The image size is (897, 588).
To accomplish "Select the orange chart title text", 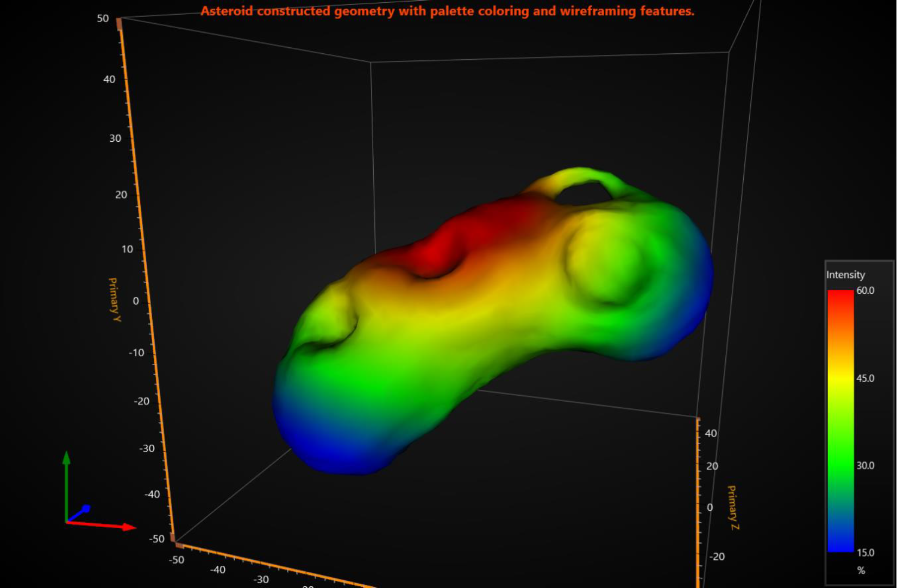I will pos(447,11).
